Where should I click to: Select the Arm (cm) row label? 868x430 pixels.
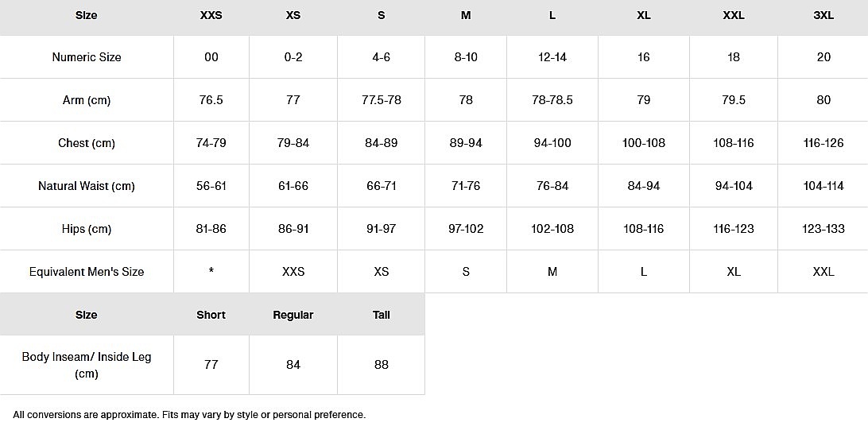(87, 100)
